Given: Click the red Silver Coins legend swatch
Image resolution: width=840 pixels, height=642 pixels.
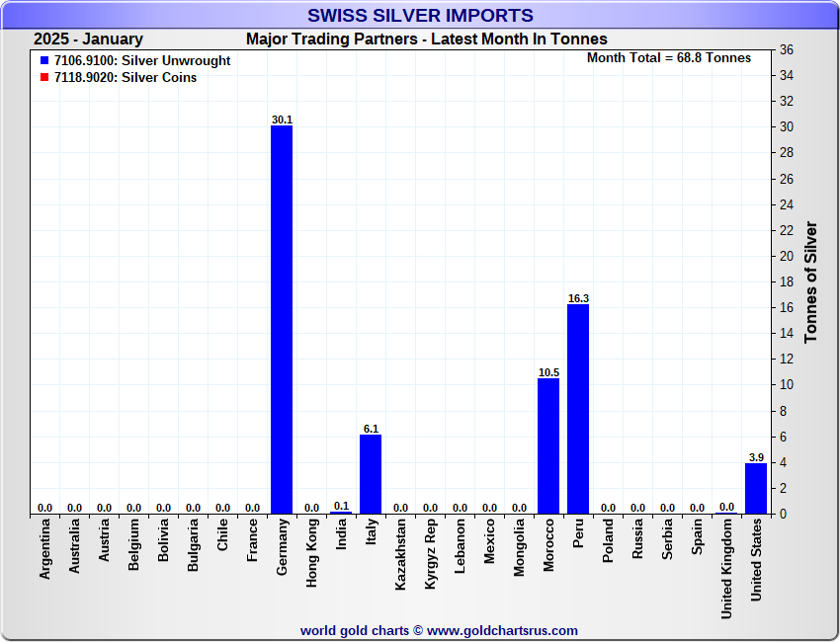Looking at the screenshot, I should 44,78.
